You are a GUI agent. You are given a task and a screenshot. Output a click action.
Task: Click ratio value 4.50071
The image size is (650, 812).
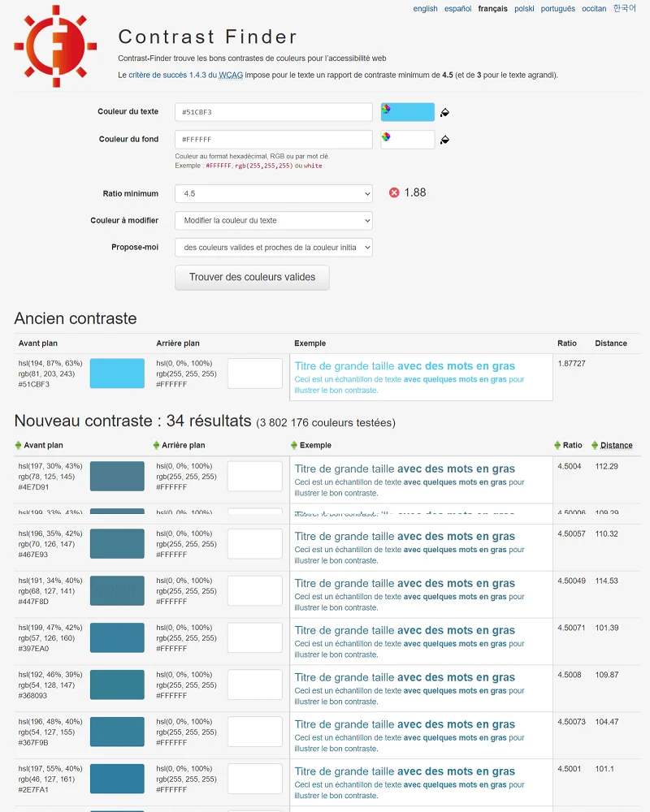tap(571, 628)
